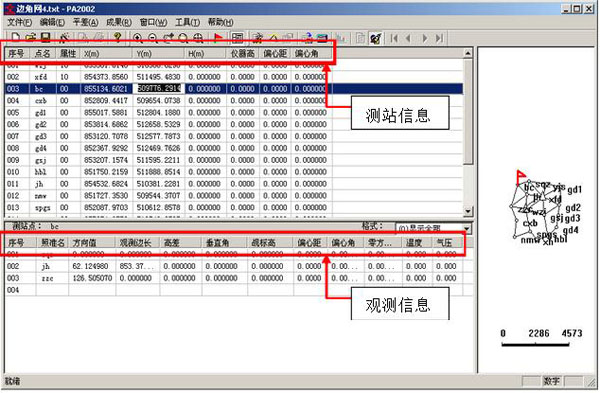Click the 照准名 column header
The width and height of the screenshot is (600, 393).
(52, 242)
